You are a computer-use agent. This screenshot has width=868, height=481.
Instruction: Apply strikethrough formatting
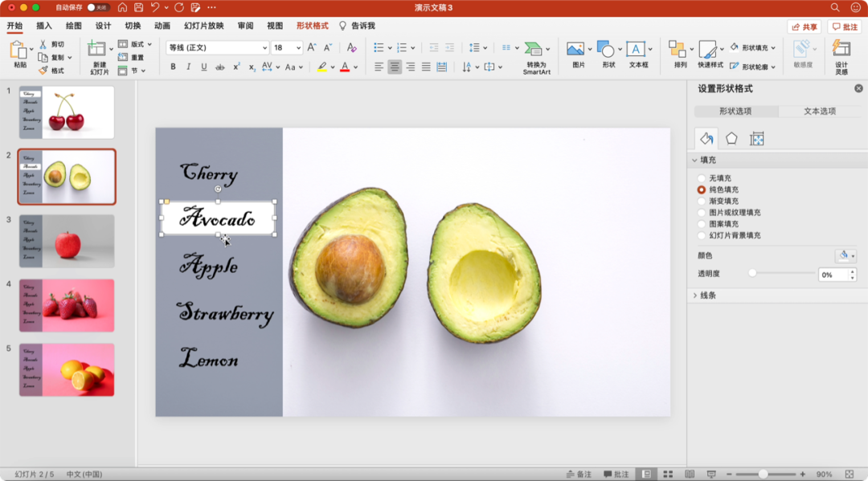pos(219,67)
